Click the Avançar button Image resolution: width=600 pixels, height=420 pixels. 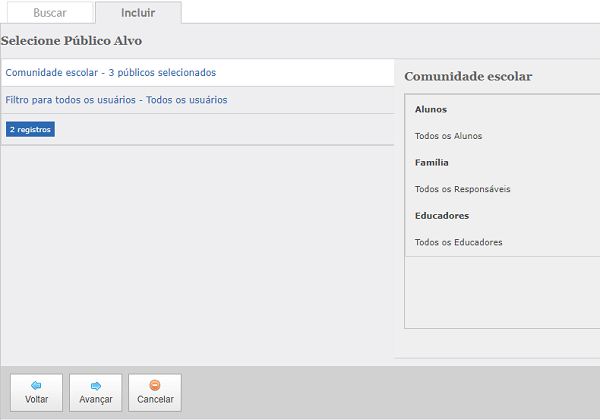click(x=96, y=393)
